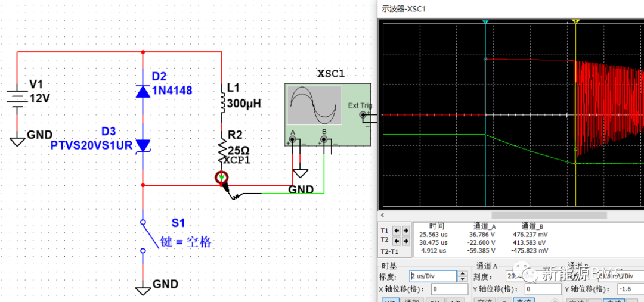Click the '时间' column header

pyautogui.click(x=436, y=226)
